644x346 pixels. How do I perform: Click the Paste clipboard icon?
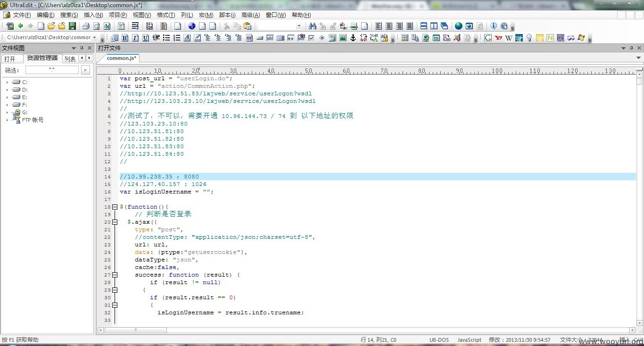coord(248,26)
